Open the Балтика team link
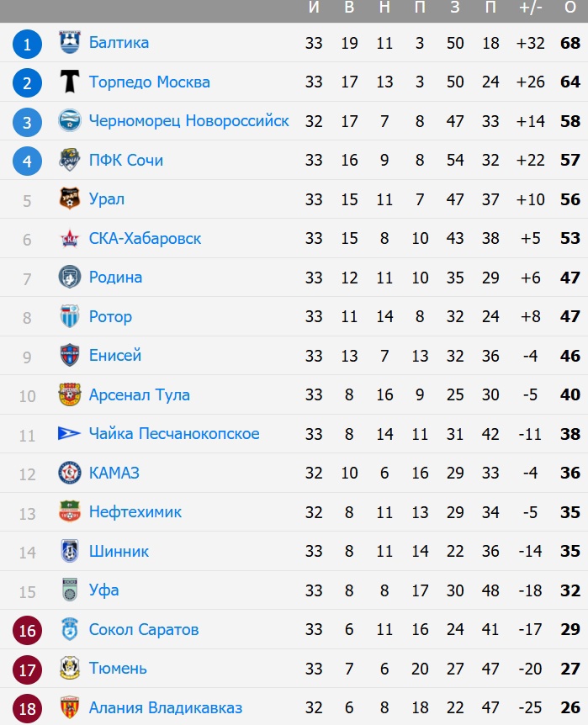588x725 pixels. click(119, 43)
